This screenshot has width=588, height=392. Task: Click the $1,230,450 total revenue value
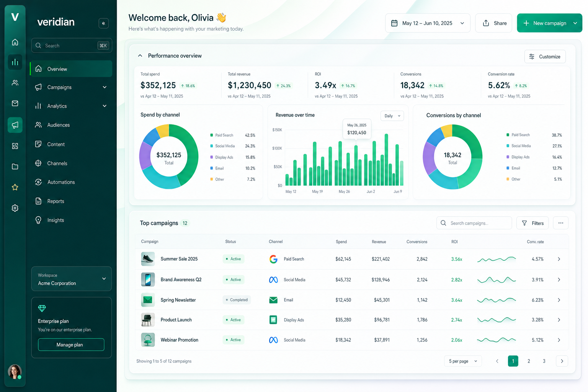point(250,85)
